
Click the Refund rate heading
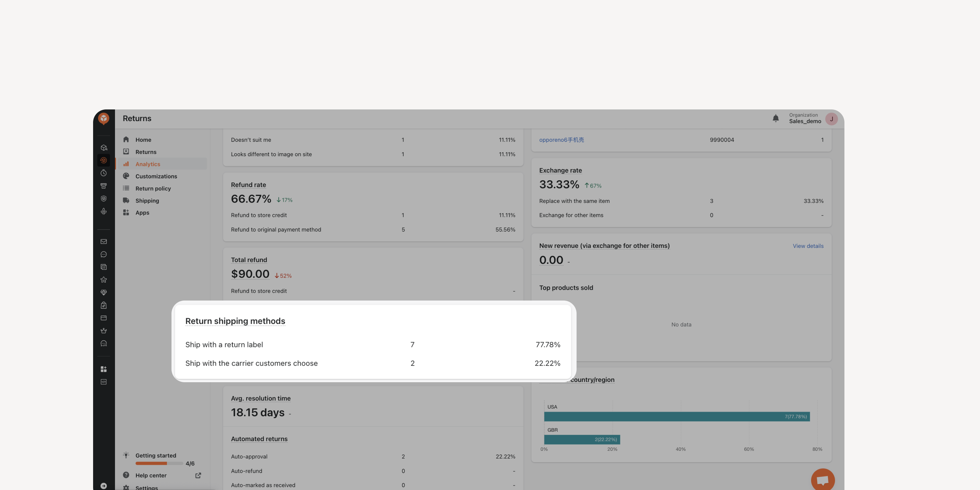tap(248, 185)
